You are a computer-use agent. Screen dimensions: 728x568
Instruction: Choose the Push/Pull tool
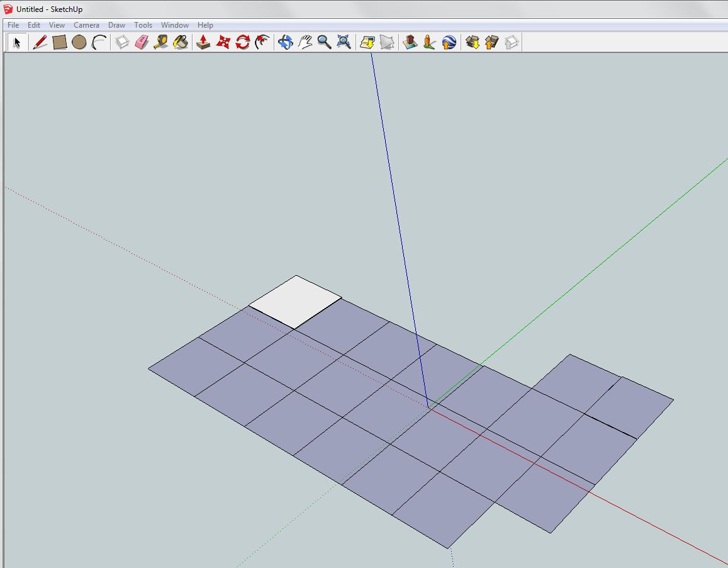pyautogui.click(x=203, y=42)
